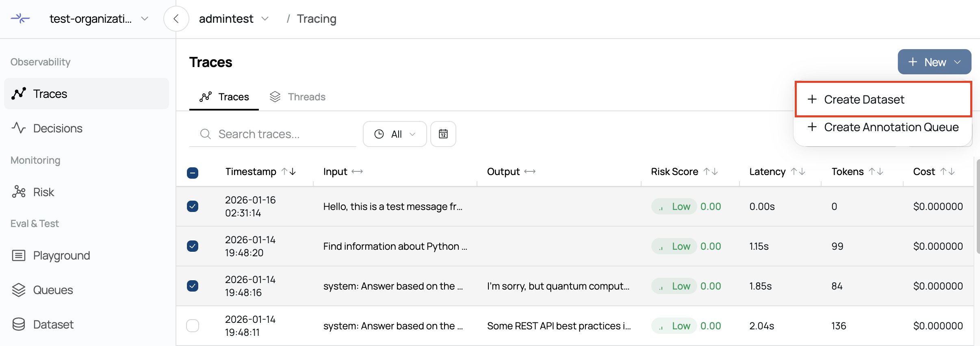Select Create Annotation Queue option
This screenshot has height=346, width=980.
tap(891, 127)
